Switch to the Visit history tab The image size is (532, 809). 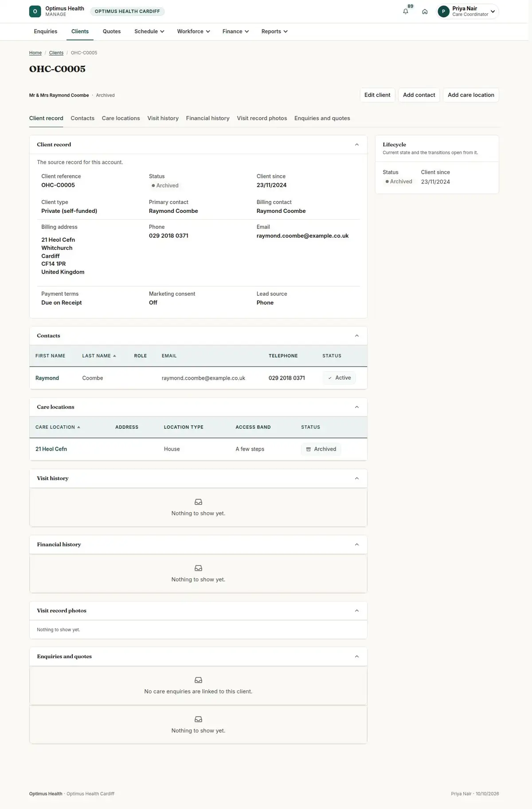click(x=163, y=118)
